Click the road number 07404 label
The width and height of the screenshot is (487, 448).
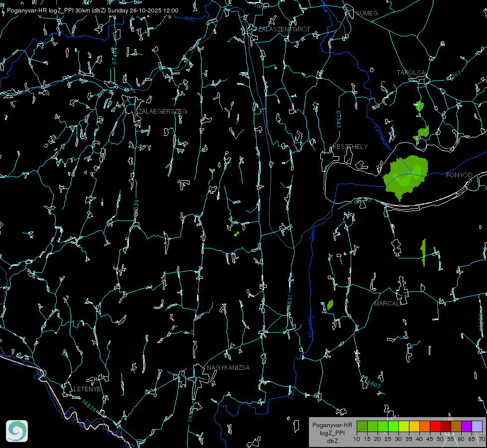[x=114, y=56]
